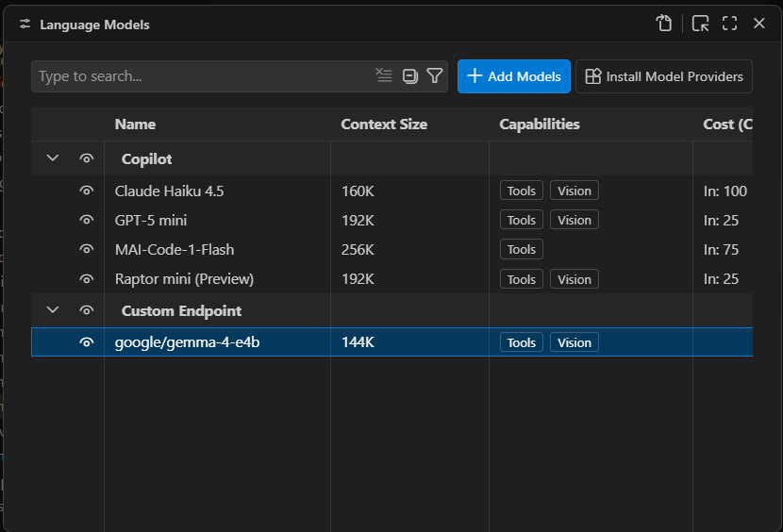Click the Add Models button
This screenshot has height=532, width=783.
coord(514,76)
